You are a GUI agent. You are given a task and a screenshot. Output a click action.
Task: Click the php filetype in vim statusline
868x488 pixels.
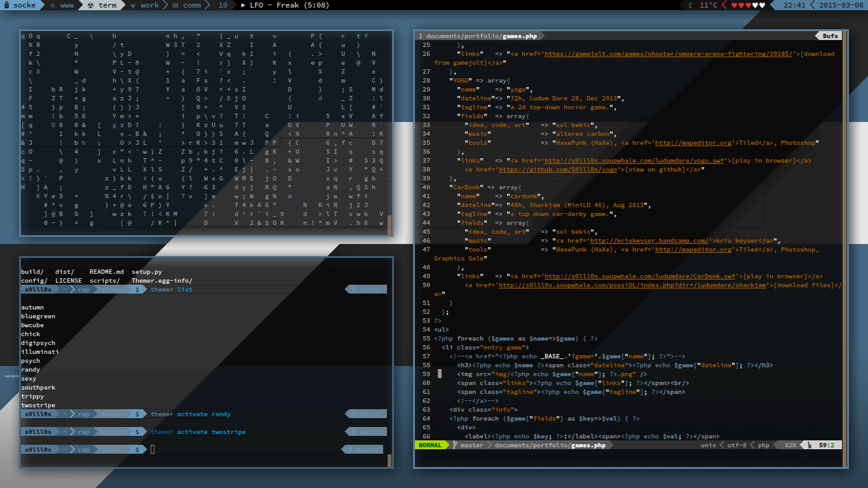point(764,445)
